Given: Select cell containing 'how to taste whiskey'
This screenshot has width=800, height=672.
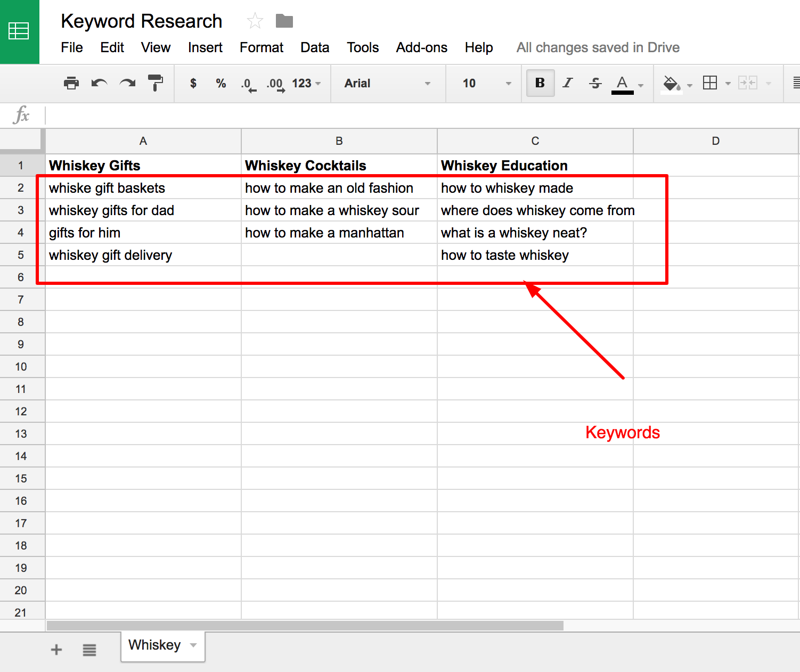Looking at the screenshot, I should coord(535,255).
